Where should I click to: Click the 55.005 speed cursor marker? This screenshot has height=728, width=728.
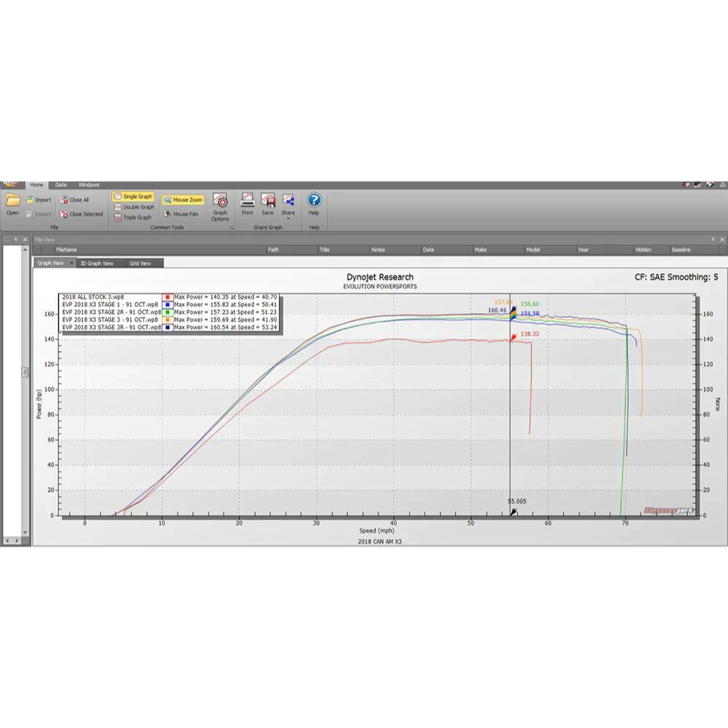click(x=513, y=513)
